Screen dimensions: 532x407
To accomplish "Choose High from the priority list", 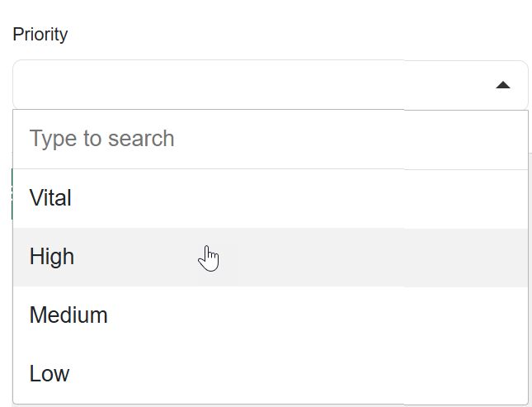I will tap(271, 257).
